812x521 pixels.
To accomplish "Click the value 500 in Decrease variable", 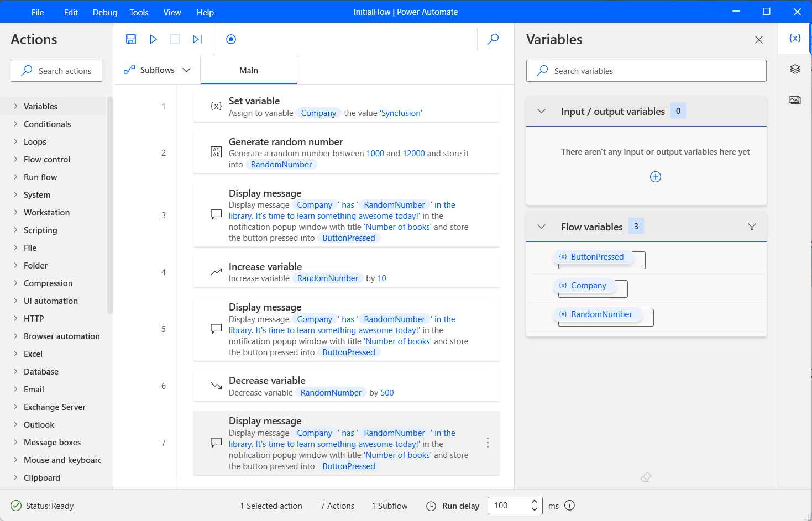I will (387, 393).
